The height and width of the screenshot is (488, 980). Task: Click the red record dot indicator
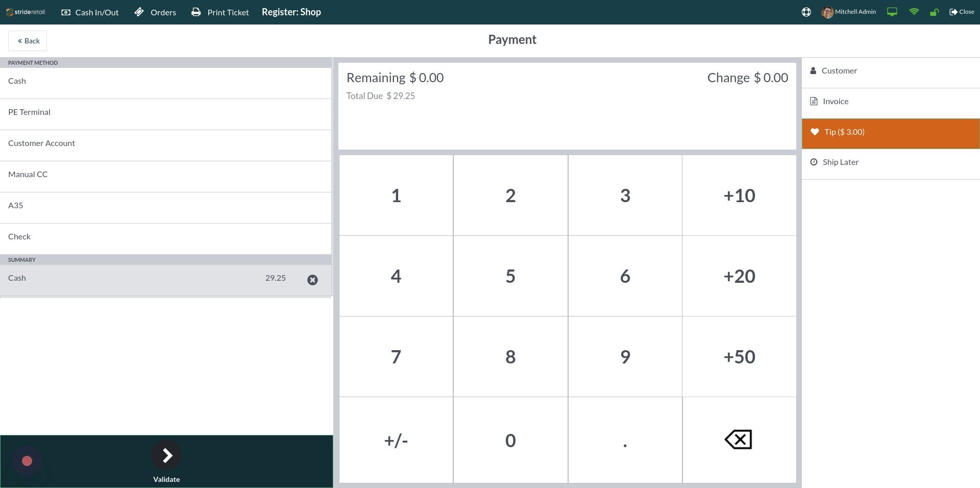27,461
